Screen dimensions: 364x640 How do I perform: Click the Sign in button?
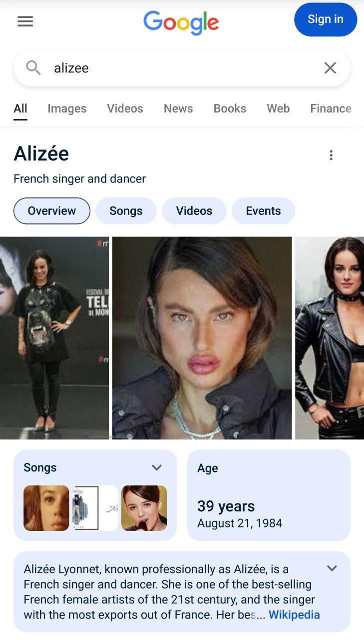[x=326, y=19]
